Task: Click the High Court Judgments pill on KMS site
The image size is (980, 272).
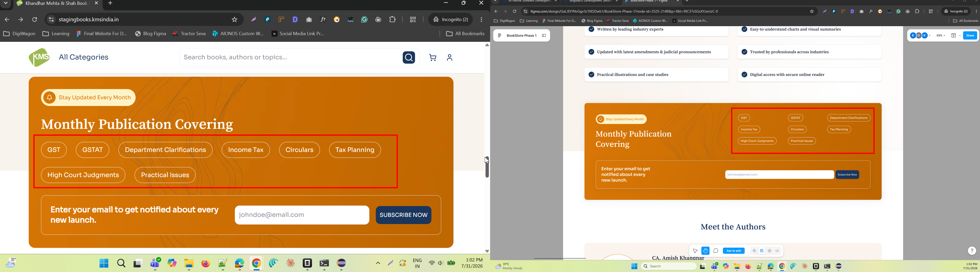Action: pos(83,175)
